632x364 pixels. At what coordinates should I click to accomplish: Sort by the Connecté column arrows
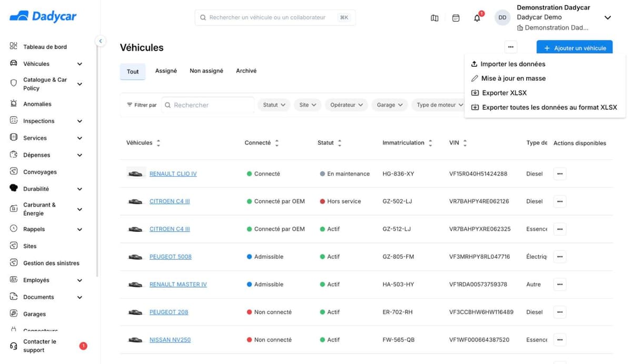pyautogui.click(x=277, y=143)
